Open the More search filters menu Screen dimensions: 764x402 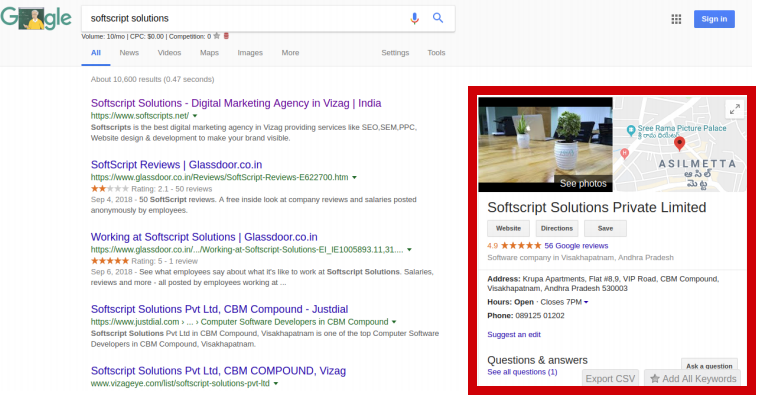pos(290,52)
